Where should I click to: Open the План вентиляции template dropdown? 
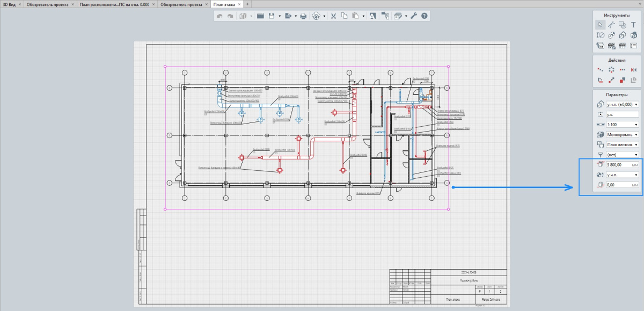[x=623, y=144]
